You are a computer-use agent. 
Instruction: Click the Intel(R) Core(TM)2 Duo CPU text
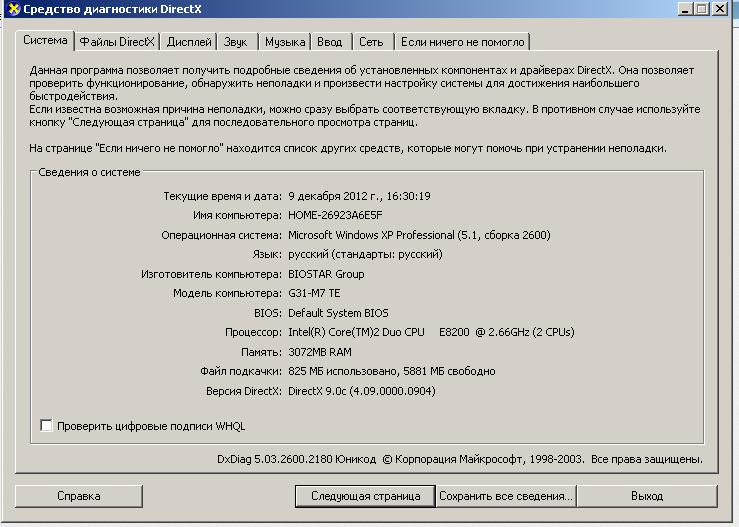tap(356, 332)
